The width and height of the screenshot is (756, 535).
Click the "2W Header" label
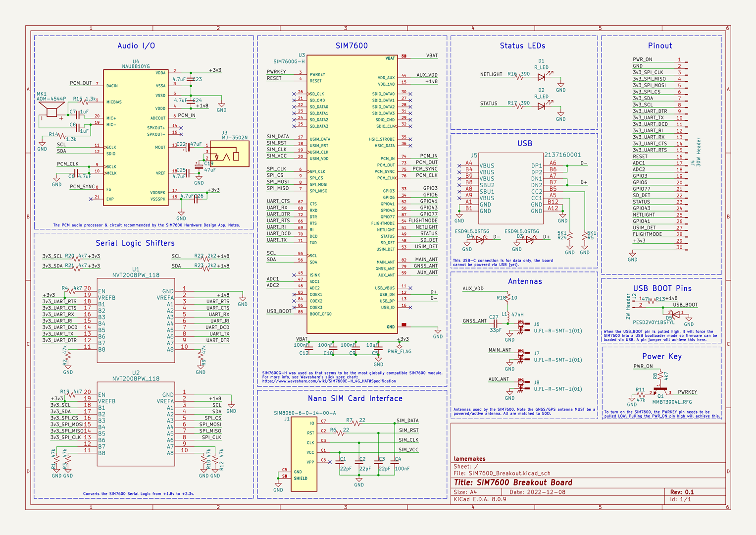pyautogui.click(x=628, y=306)
